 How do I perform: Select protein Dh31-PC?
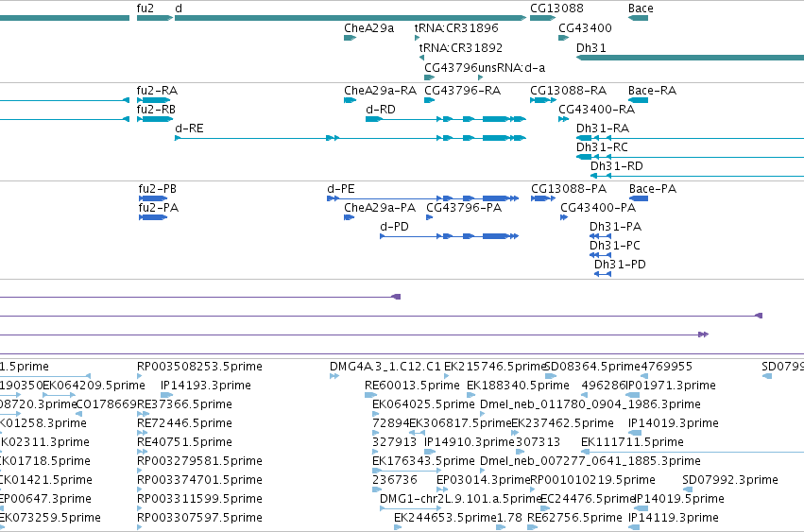tap(601, 255)
